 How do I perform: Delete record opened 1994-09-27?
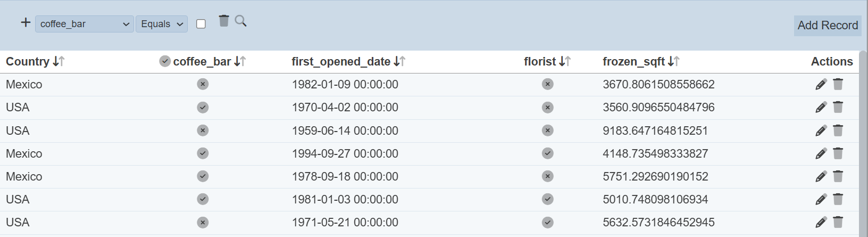point(838,153)
